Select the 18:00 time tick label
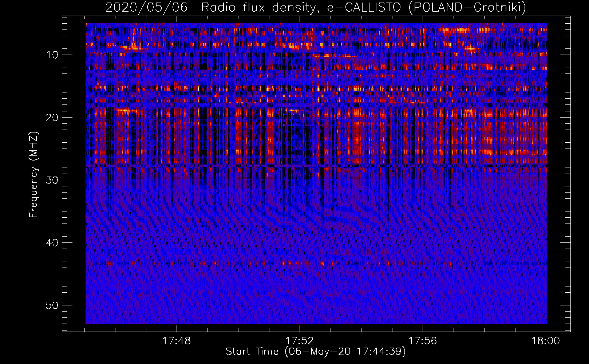589x364 pixels. click(x=546, y=341)
